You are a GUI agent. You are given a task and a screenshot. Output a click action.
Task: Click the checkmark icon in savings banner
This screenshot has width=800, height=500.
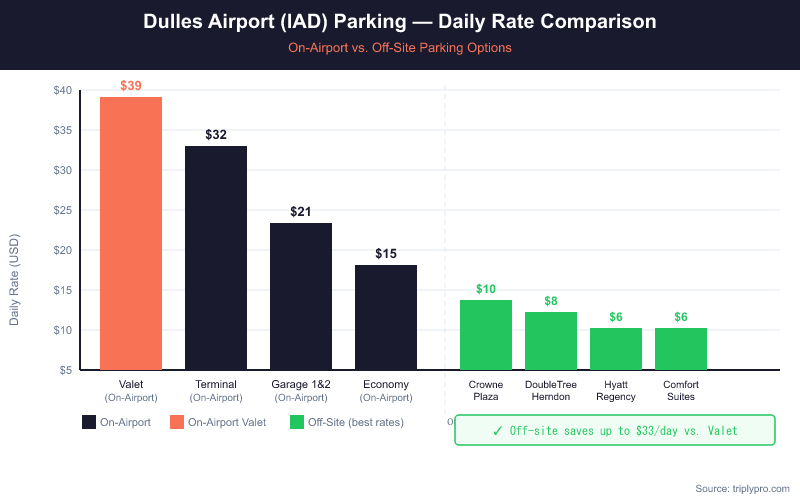[497, 430]
